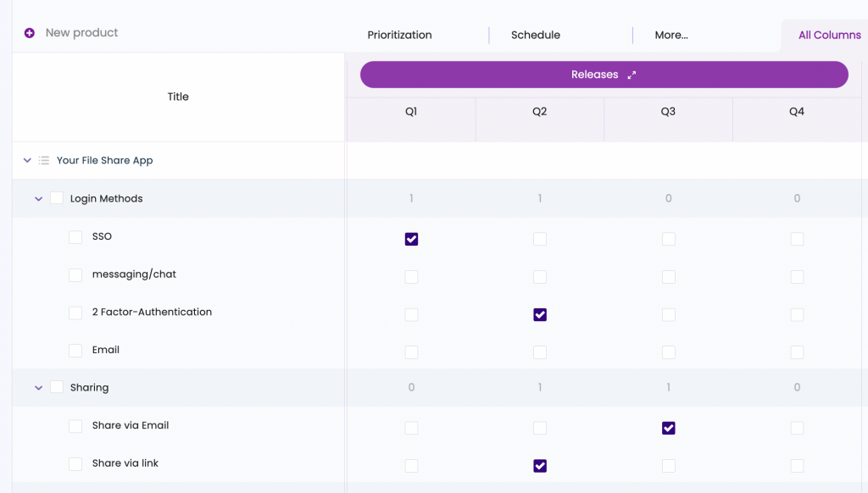
Task: Click the Q3 column header
Action: 668,112
